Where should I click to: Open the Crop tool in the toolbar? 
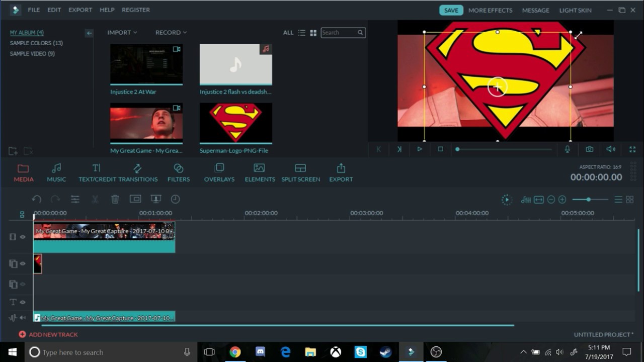(x=135, y=199)
